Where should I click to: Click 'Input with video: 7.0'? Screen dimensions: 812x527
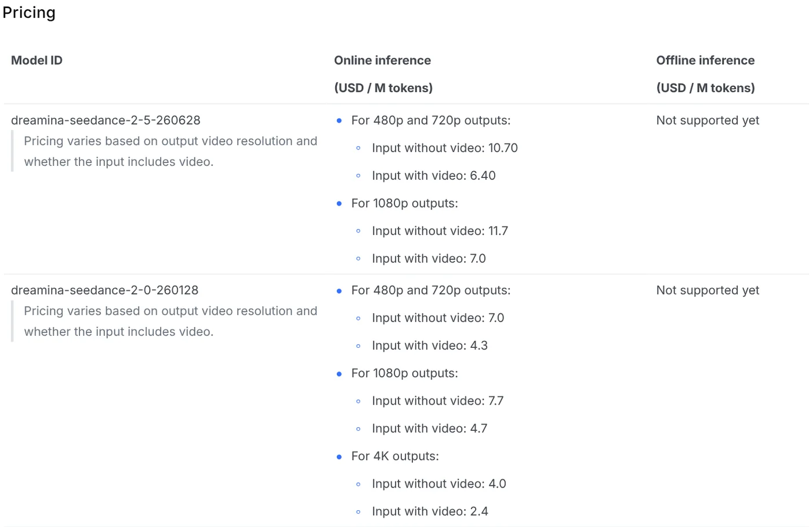(x=429, y=259)
